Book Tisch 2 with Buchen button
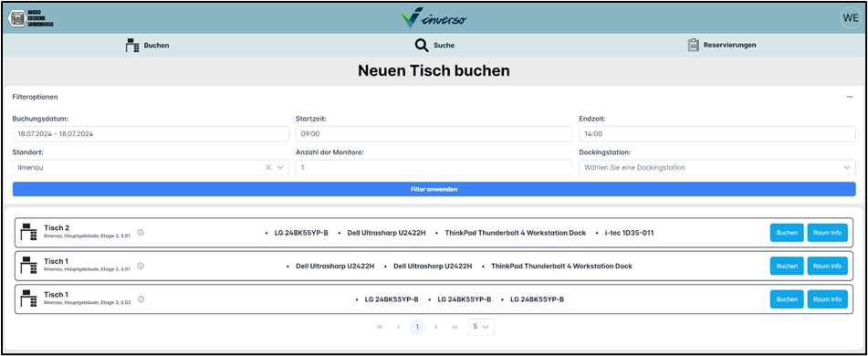 point(787,233)
